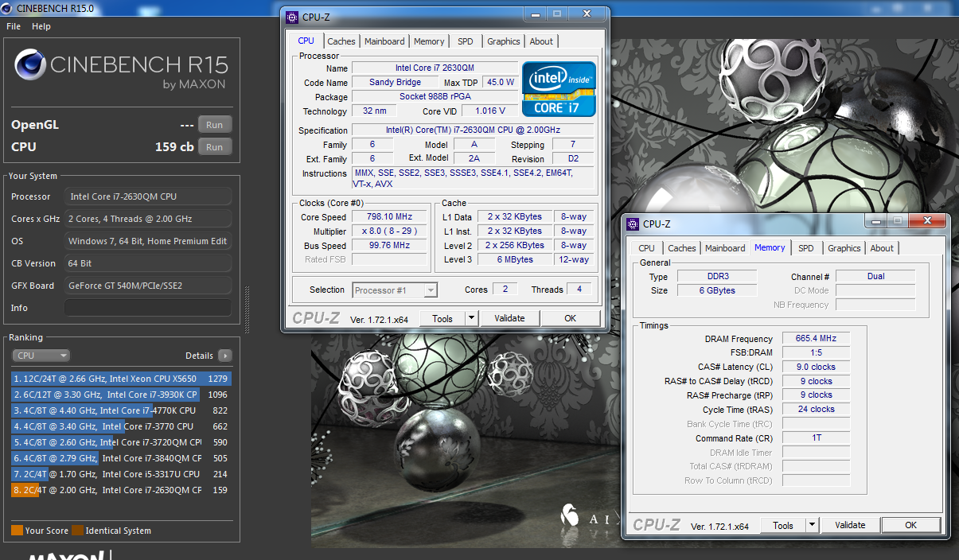Viewport: 959px width, 560px height.
Task: Click Tools button in Memory CPU-Z window
Action: click(783, 525)
